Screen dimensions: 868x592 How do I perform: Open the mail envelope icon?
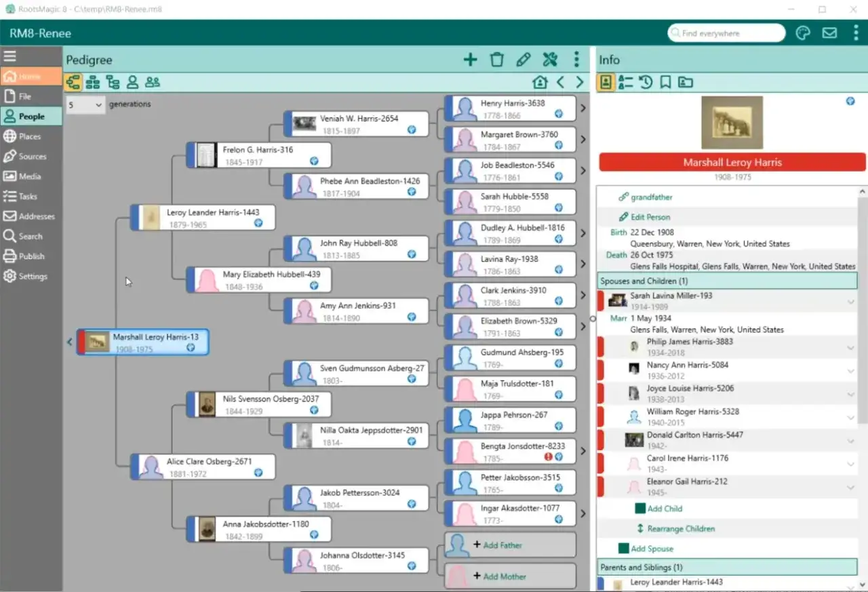(829, 33)
